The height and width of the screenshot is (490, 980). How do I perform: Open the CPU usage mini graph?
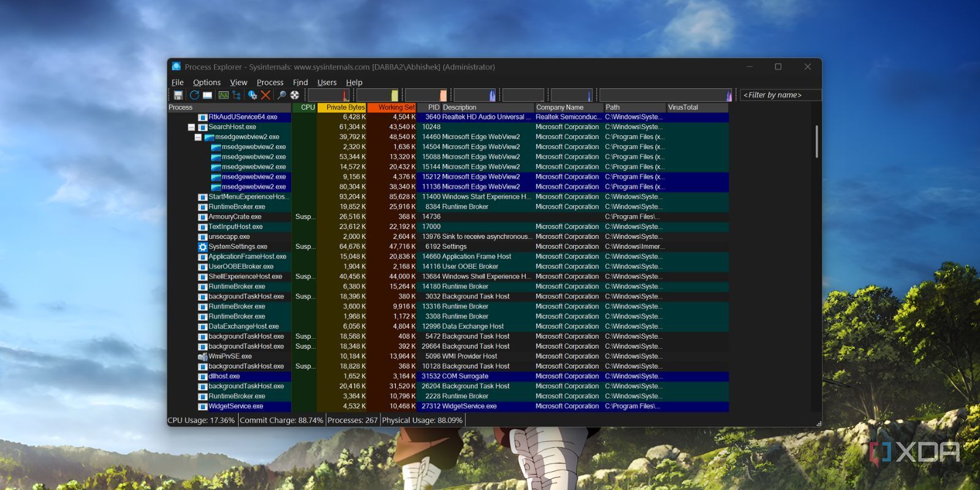click(x=329, y=95)
